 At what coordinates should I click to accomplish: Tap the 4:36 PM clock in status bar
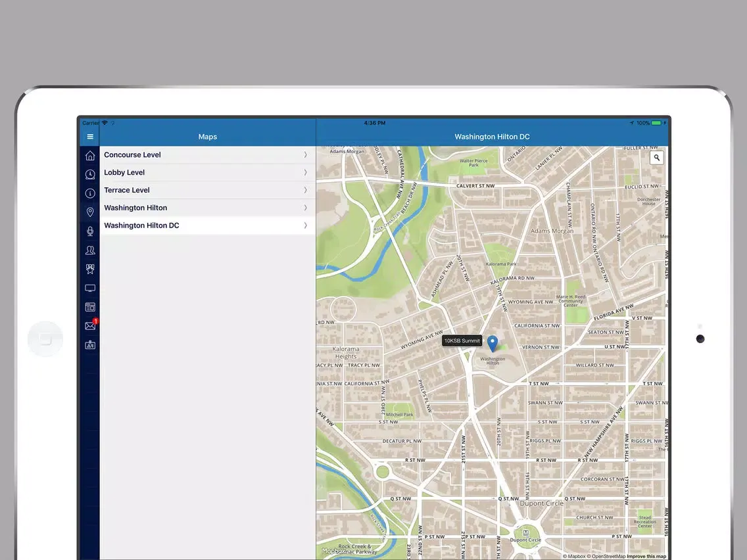[375, 123]
